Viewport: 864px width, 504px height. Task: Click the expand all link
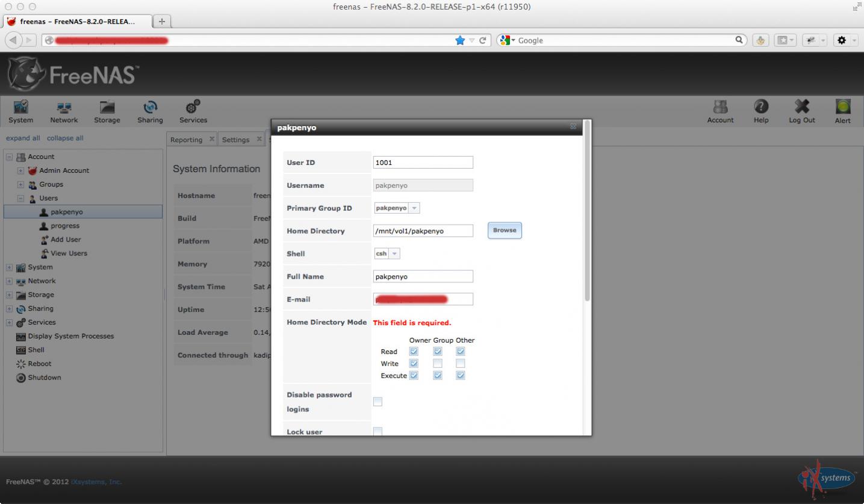point(23,138)
